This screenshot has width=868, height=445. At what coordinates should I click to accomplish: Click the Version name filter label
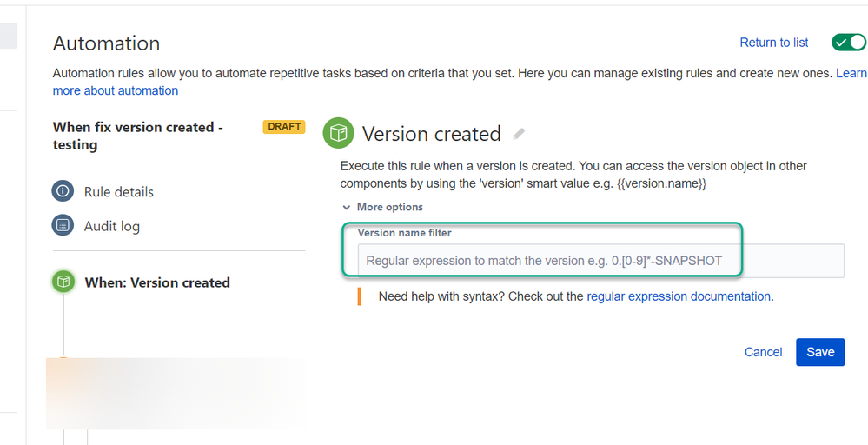[x=405, y=233]
